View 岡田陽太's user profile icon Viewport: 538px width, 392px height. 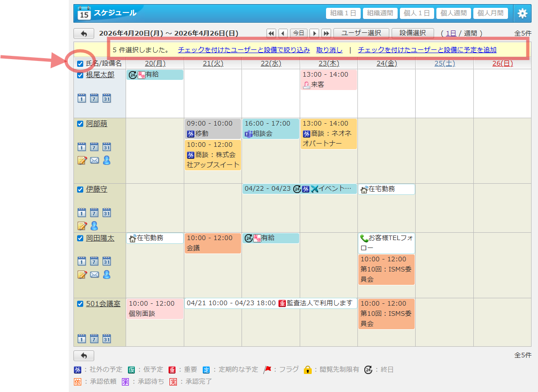106,274
